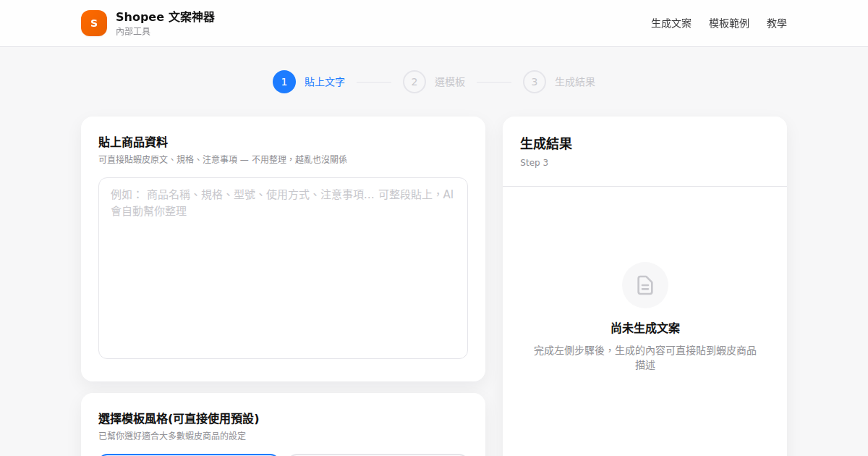Focus the product info paste textarea
This screenshot has width=868, height=456.
pyautogui.click(x=283, y=268)
